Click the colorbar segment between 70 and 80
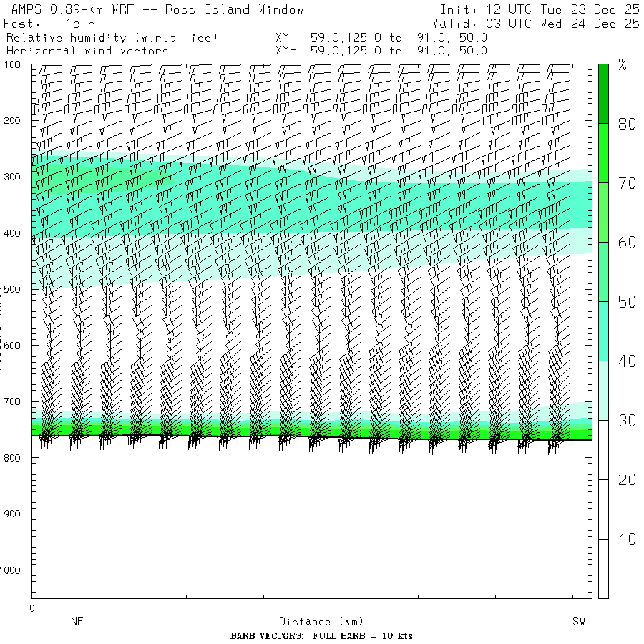The height and width of the screenshot is (644, 644). 603,152
